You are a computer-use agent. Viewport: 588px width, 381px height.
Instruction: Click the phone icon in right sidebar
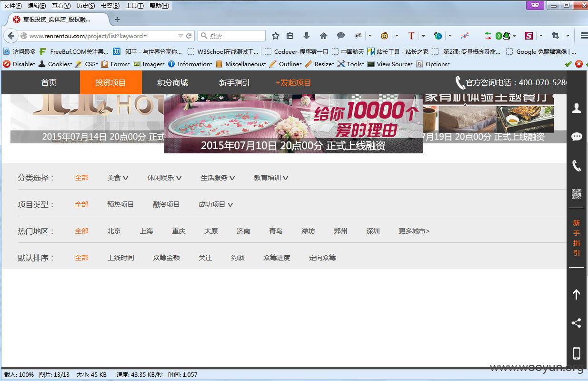point(577,166)
